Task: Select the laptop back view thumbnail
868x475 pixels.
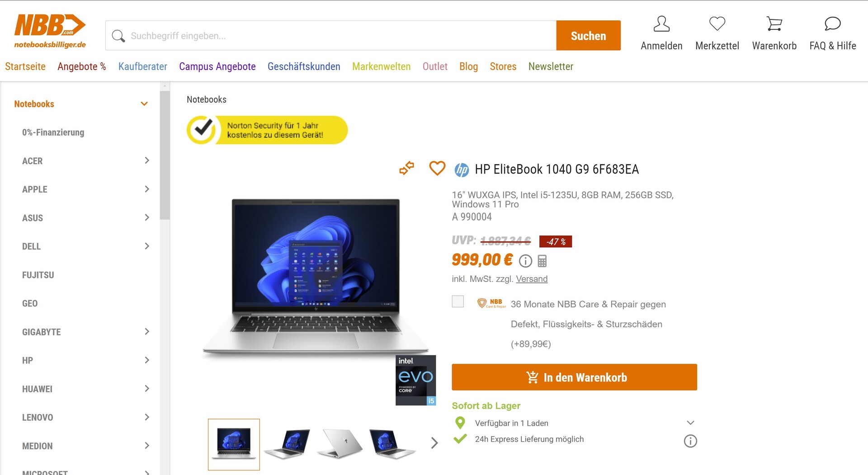Action: (340, 444)
